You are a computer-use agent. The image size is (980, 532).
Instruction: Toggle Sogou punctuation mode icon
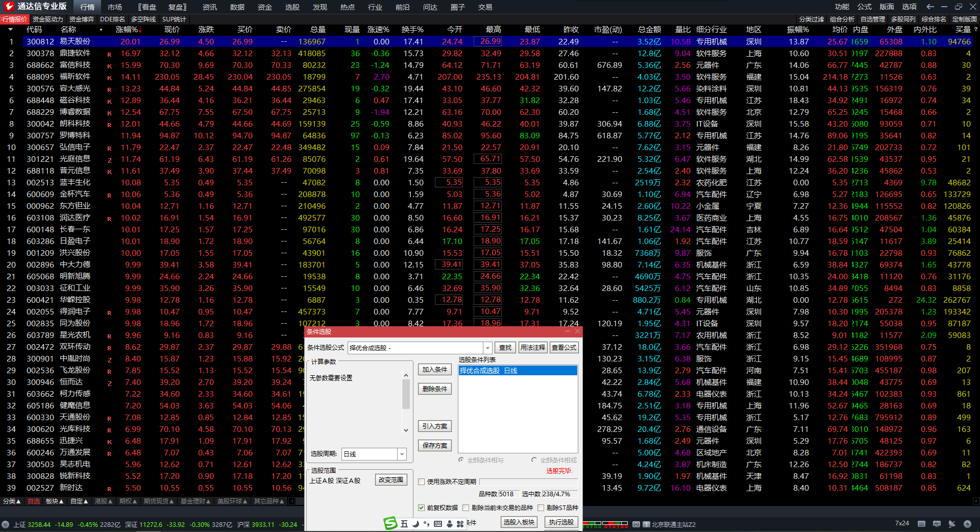click(427, 523)
